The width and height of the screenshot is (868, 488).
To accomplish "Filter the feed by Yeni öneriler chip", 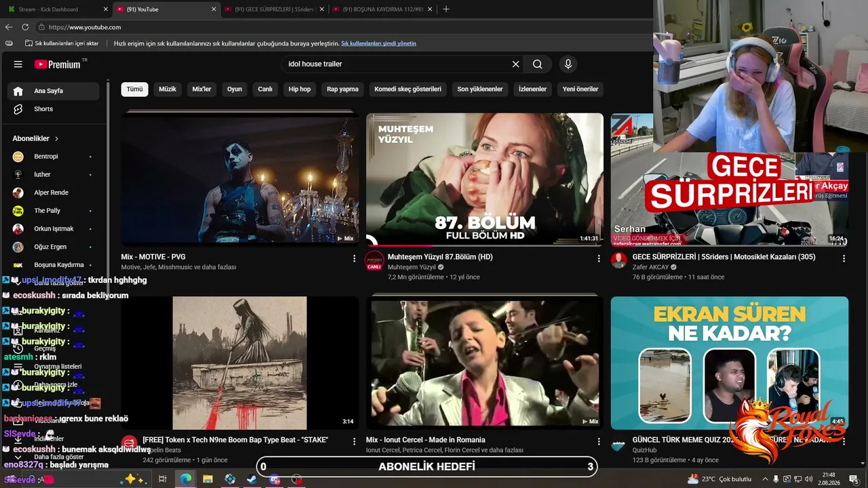I will [x=580, y=89].
